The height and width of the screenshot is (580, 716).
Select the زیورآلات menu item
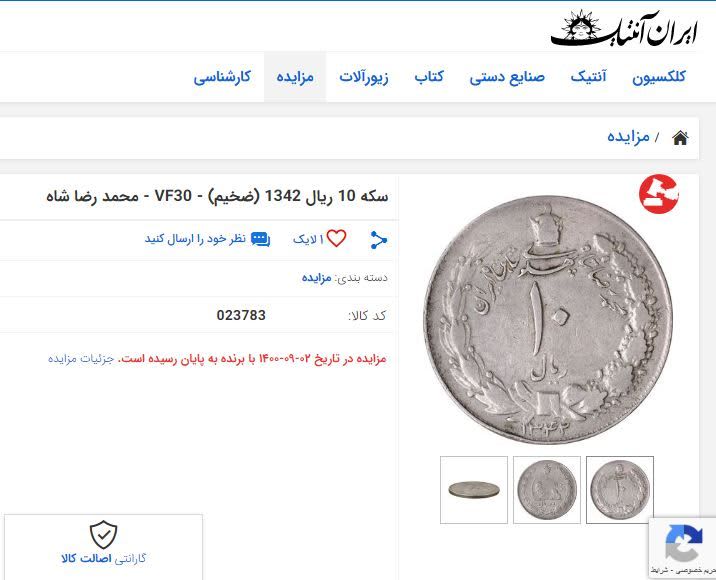(363, 77)
